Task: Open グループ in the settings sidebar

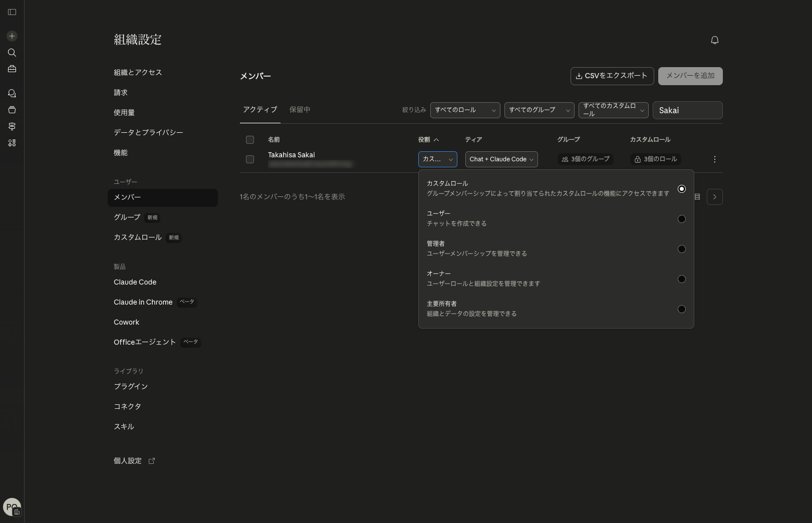Action: (127, 217)
